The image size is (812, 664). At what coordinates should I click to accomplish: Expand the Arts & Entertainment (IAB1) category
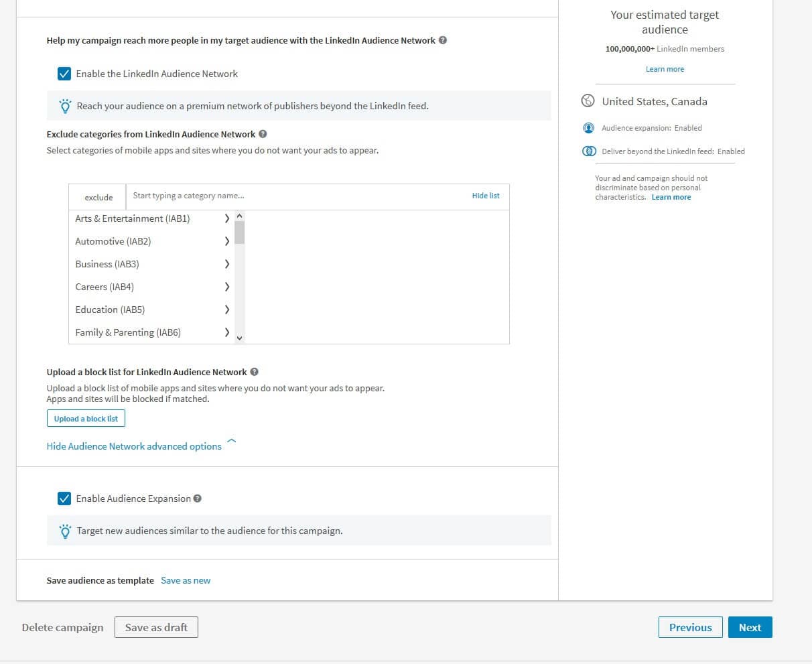pyautogui.click(x=226, y=218)
